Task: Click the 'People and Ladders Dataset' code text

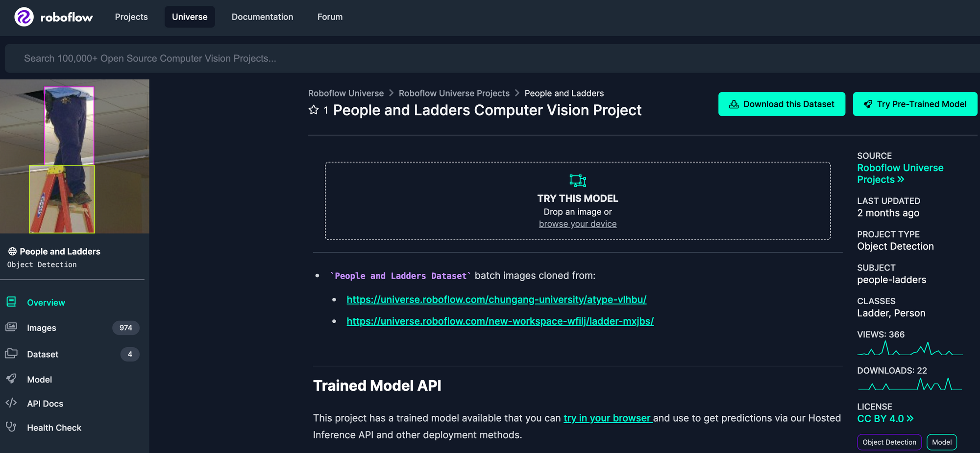Action: tap(400, 276)
